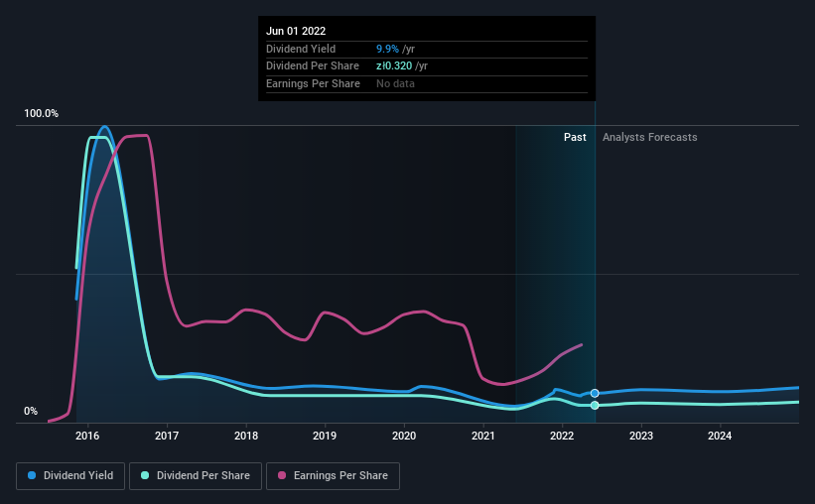Viewport: 815px width, 504px height.
Task: Select the 2016 x-axis label
Action: click(x=87, y=436)
